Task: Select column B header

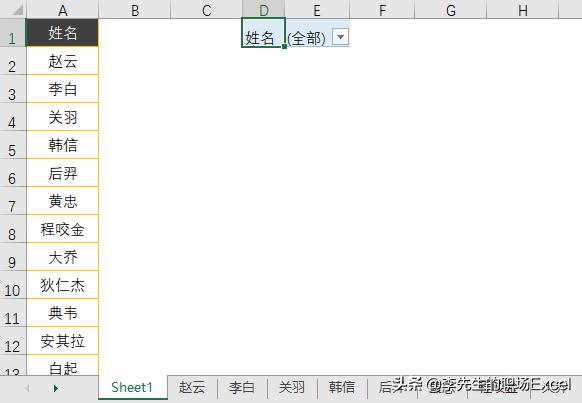Action: tap(135, 9)
